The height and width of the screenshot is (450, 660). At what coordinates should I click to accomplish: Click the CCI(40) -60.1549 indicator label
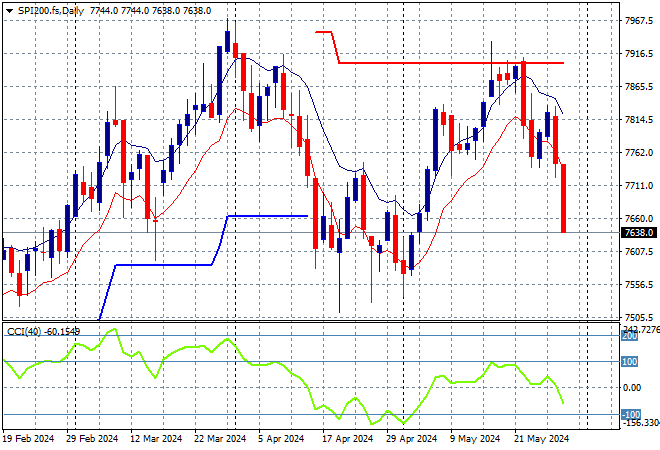coord(43,332)
